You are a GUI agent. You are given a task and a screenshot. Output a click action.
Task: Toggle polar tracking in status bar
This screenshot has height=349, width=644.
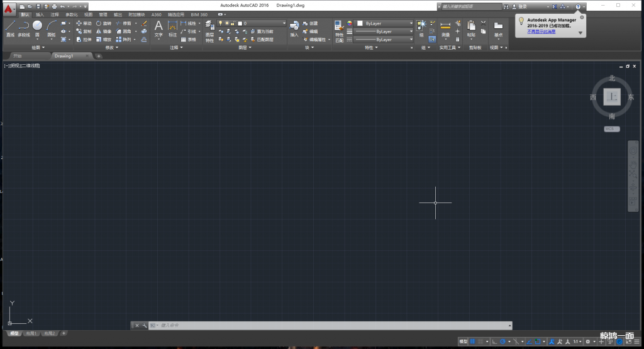(503, 341)
